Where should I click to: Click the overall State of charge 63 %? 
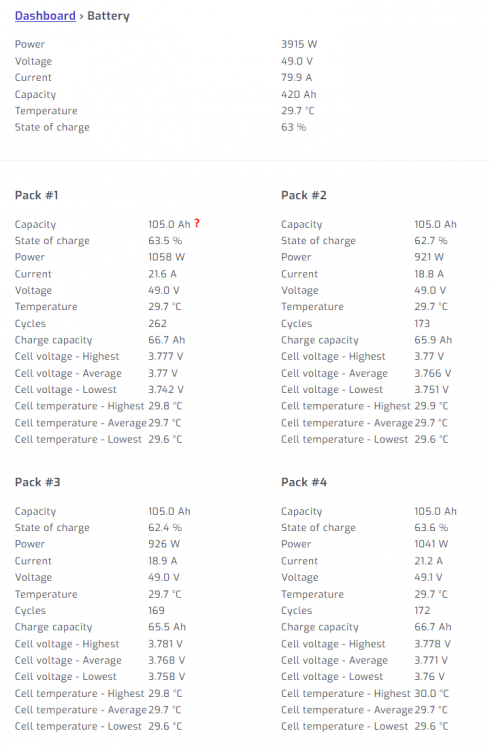(294, 127)
